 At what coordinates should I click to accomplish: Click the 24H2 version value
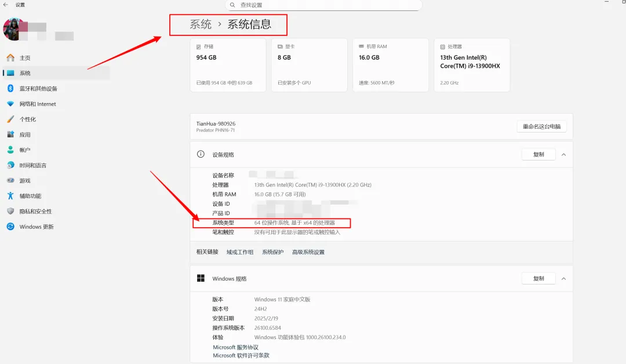261,309
